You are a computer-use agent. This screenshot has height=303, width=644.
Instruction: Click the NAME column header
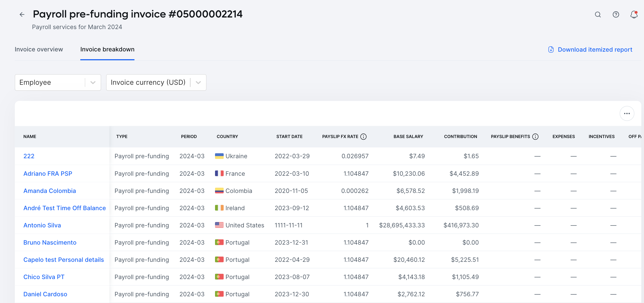(30, 136)
